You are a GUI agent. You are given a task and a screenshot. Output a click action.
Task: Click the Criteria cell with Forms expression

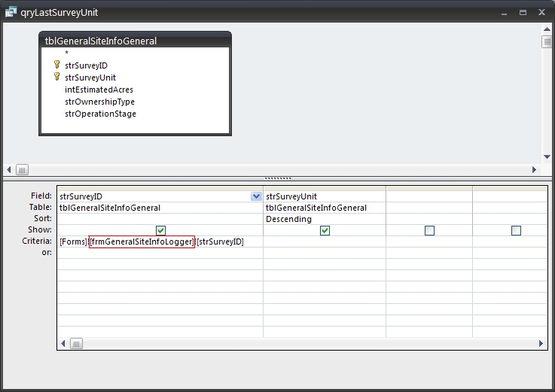pos(160,242)
